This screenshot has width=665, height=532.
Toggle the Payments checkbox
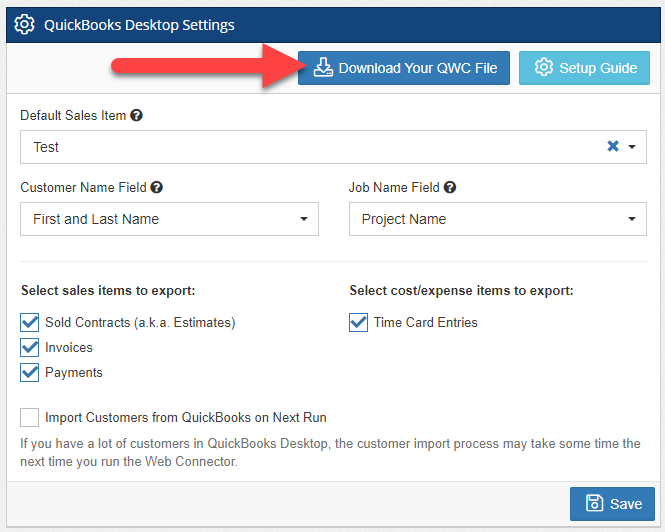[x=30, y=373]
